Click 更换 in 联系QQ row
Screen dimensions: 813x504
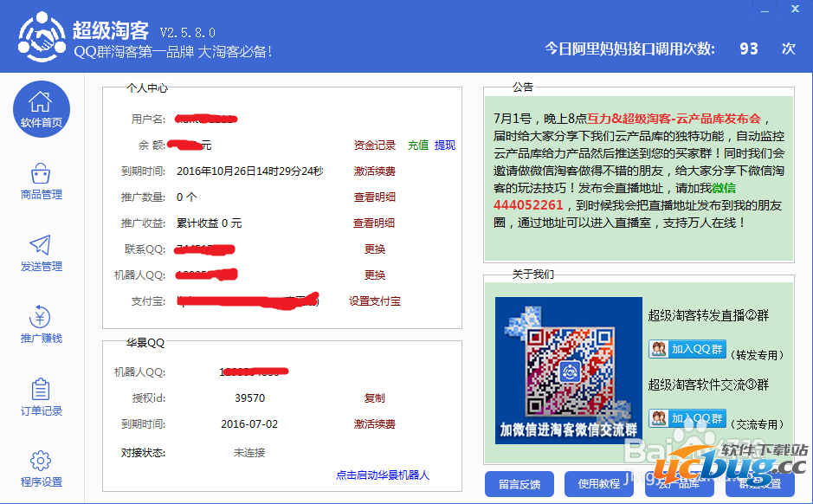coord(374,249)
